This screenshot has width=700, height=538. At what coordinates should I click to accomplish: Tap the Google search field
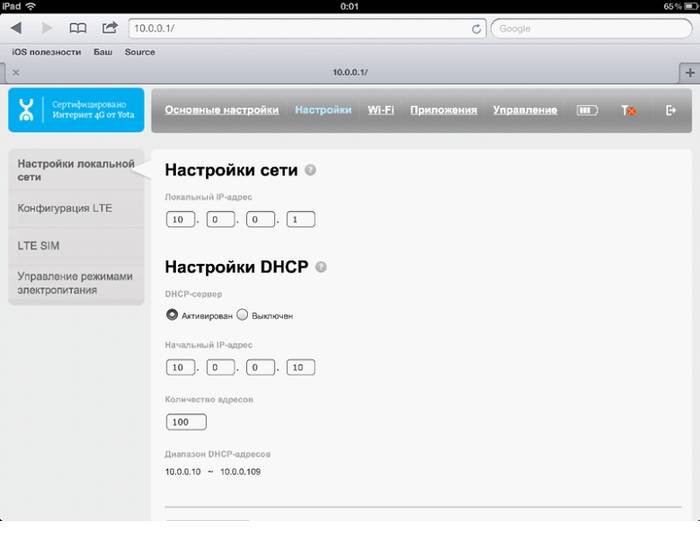(x=591, y=29)
